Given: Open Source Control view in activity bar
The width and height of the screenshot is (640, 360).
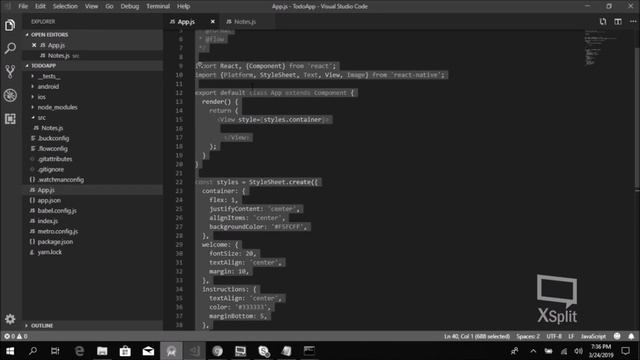Looking at the screenshot, I should pos(10,72).
